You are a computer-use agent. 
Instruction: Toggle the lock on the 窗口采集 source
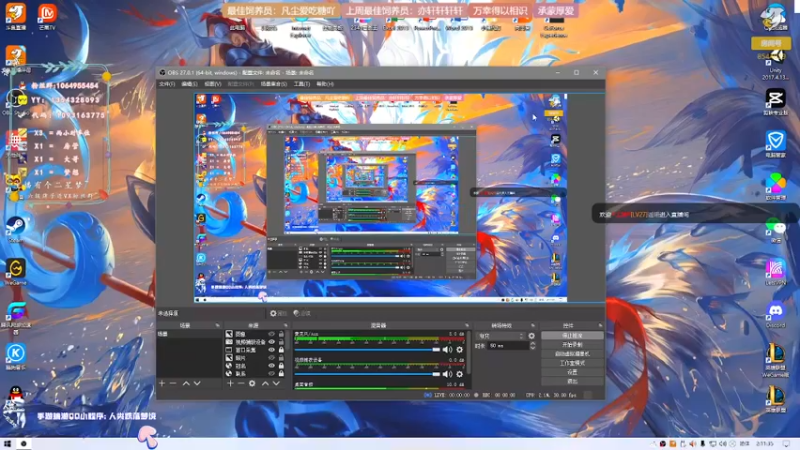281,350
